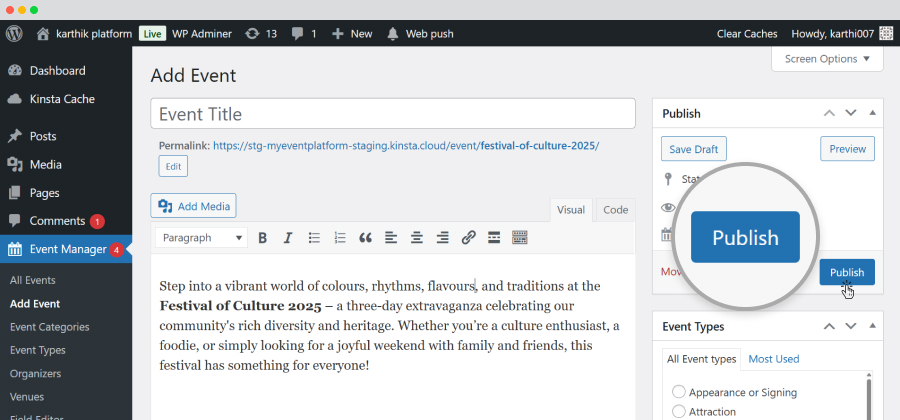Open the Howdy, karthi007 account menu

[840, 34]
